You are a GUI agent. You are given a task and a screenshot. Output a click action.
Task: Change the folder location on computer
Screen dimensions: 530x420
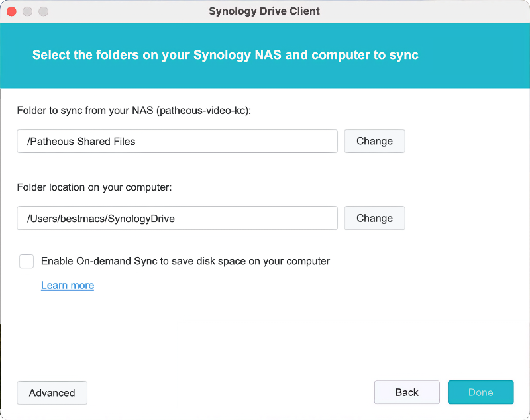(x=374, y=218)
